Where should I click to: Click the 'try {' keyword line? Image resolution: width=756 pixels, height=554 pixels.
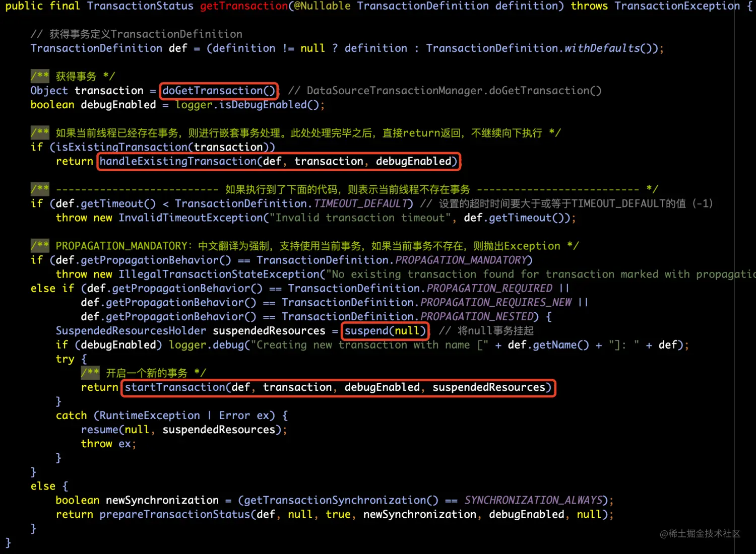pyautogui.click(x=71, y=359)
